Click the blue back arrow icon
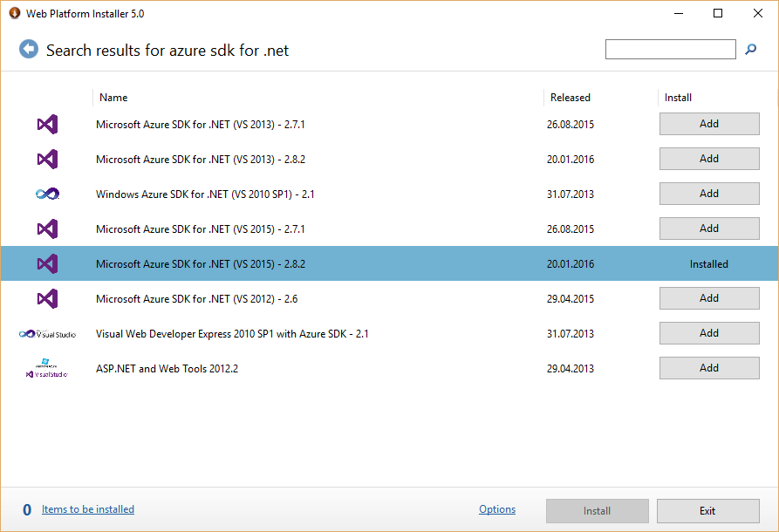This screenshot has height=532, width=779. (x=29, y=50)
